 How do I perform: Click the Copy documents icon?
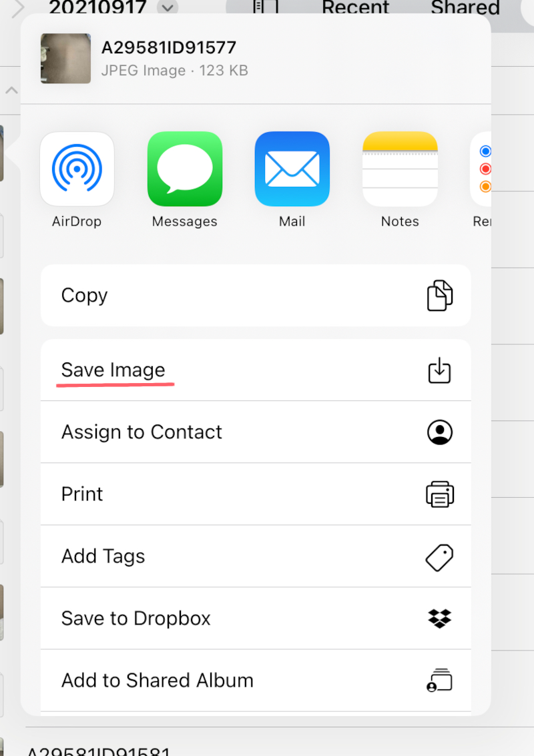[439, 296]
